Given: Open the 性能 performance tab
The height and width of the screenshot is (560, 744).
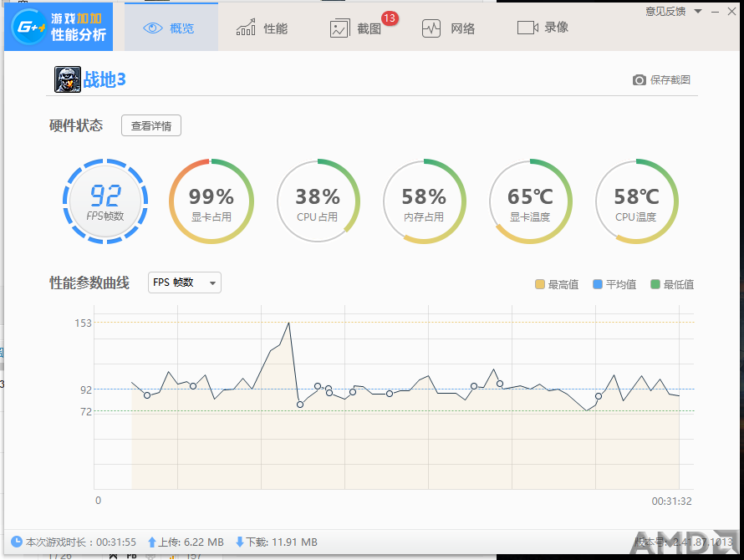Looking at the screenshot, I should pyautogui.click(x=262, y=28).
